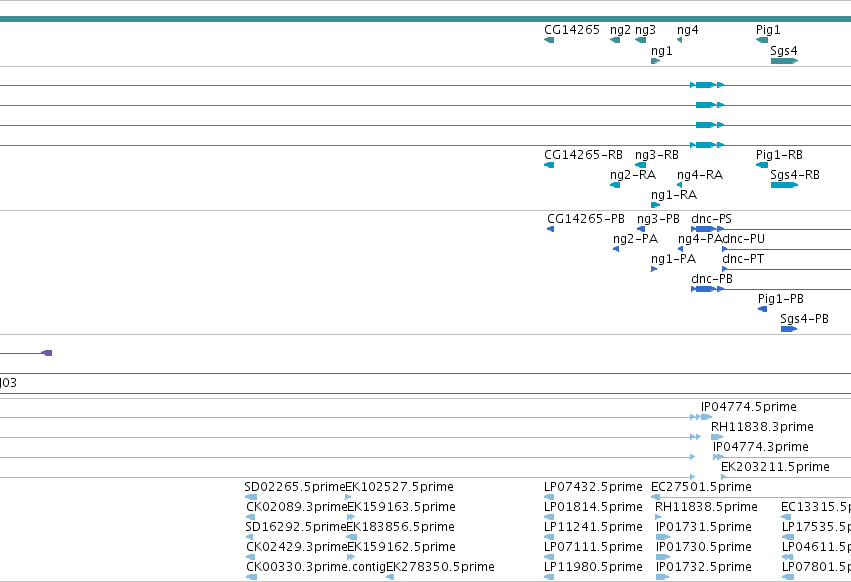Viewport: 851px width, 582px height.
Task: Click the CK02089.3prime EST label
Action: pos(296,508)
